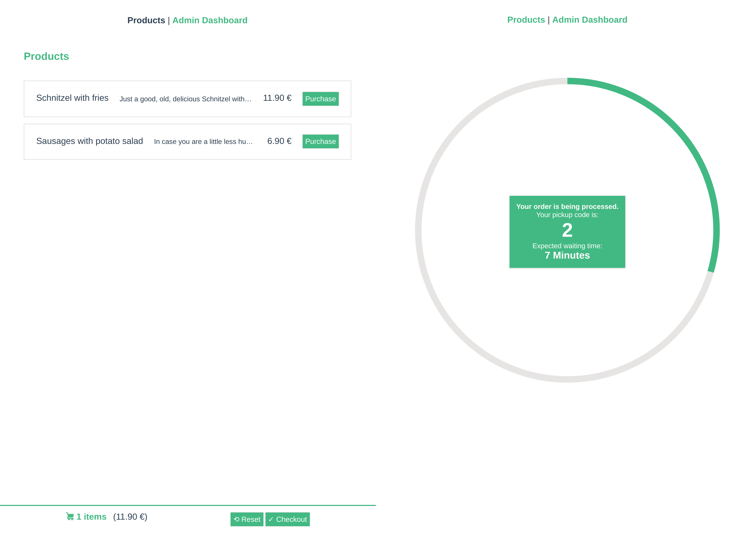Click the 'Your pickup code is:' label
756x533 pixels.
(x=567, y=215)
